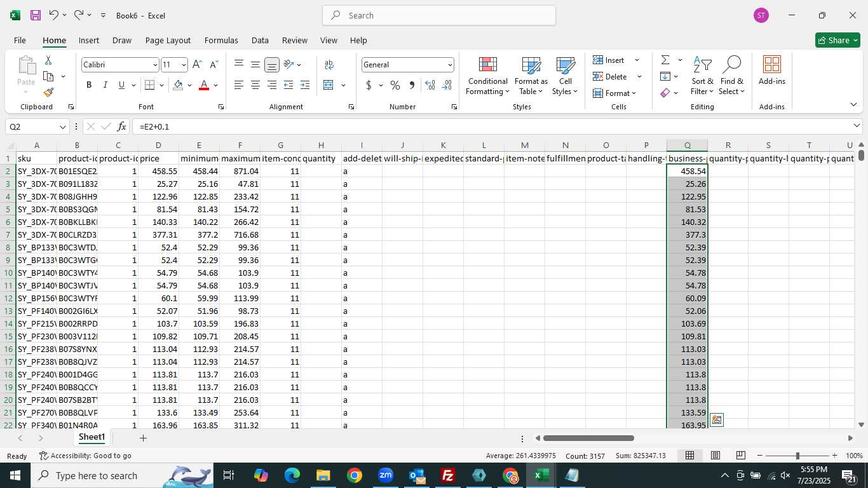Click the AutoSum sigma icon

click(665, 60)
